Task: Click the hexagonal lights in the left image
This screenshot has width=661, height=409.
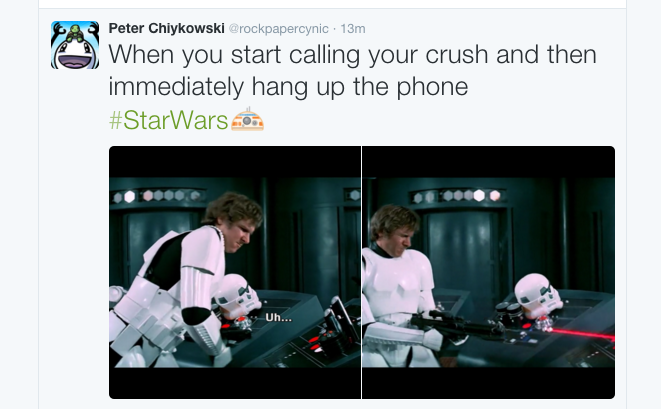Action: tap(157, 196)
